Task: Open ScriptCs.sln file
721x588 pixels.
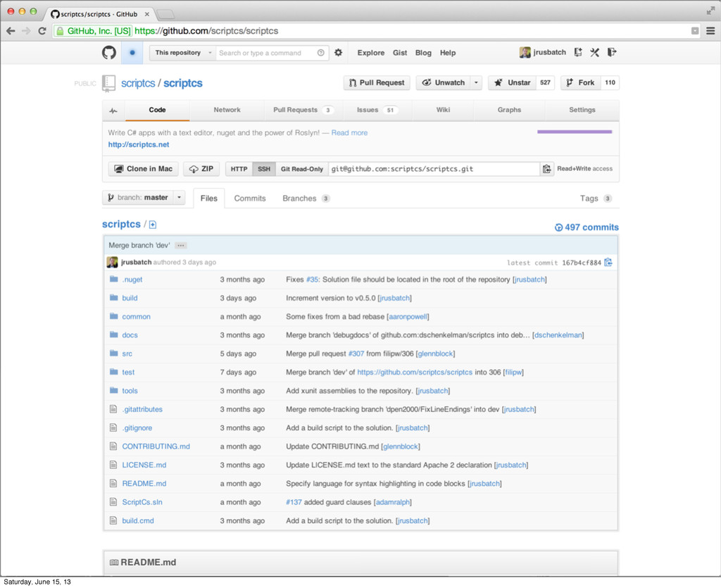Action: (x=142, y=502)
